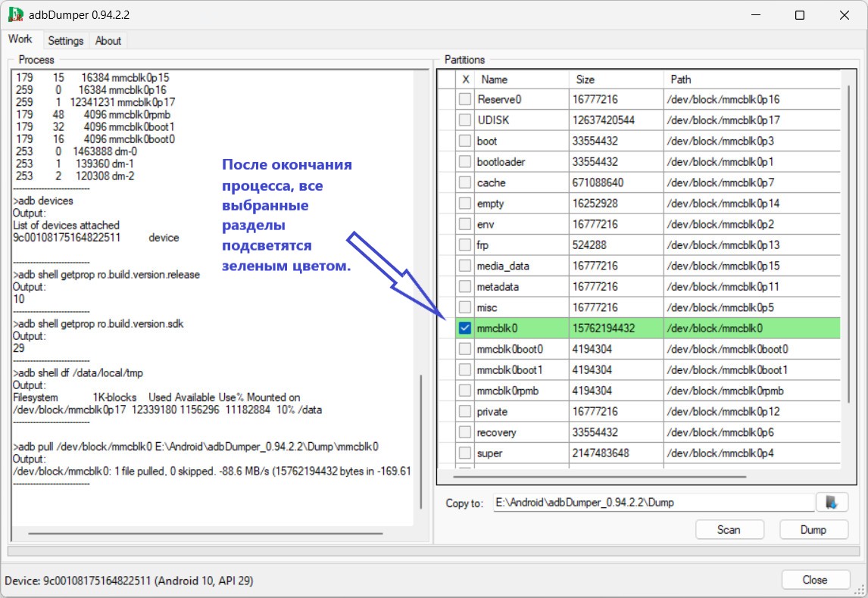
Task: Maximize the adbDumper window
Action: (799, 15)
